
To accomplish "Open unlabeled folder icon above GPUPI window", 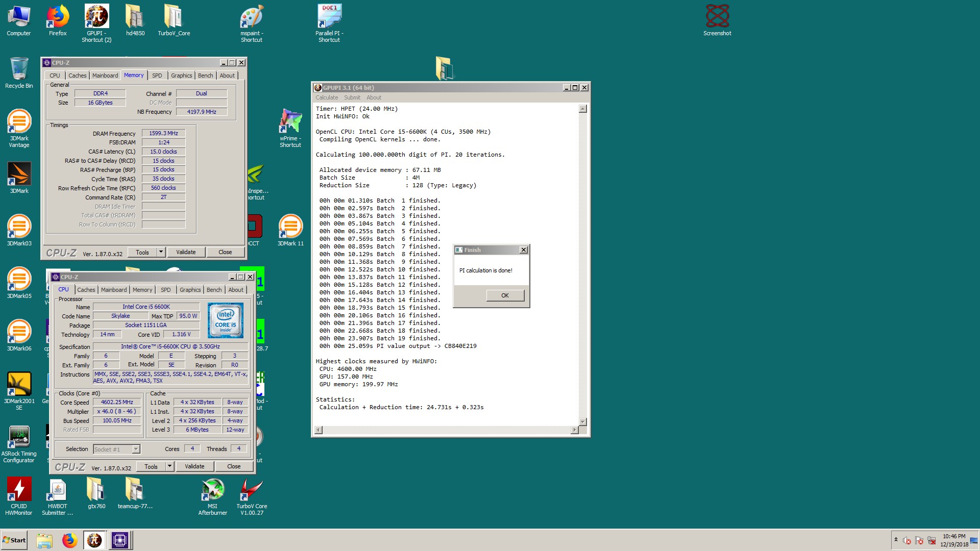I will click(444, 68).
